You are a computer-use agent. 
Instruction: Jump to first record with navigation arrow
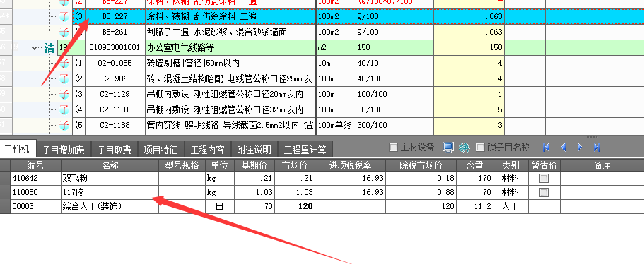point(546,148)
